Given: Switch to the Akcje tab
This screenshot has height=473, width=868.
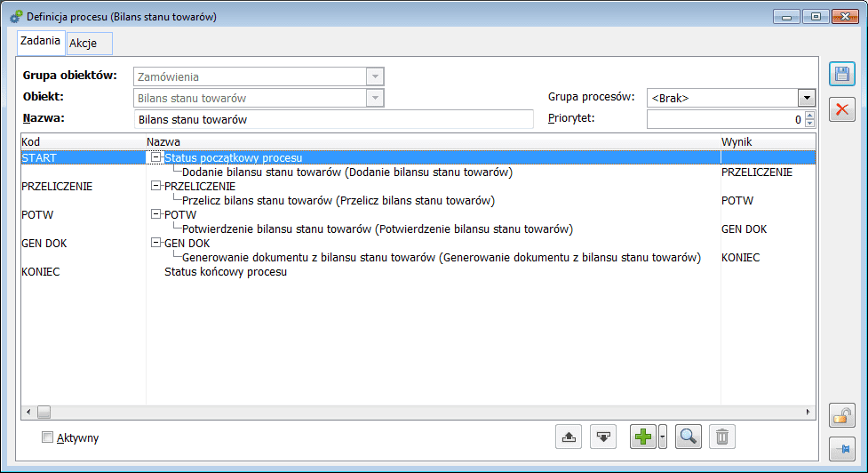Looking at the screenshot, I should 89,44.
